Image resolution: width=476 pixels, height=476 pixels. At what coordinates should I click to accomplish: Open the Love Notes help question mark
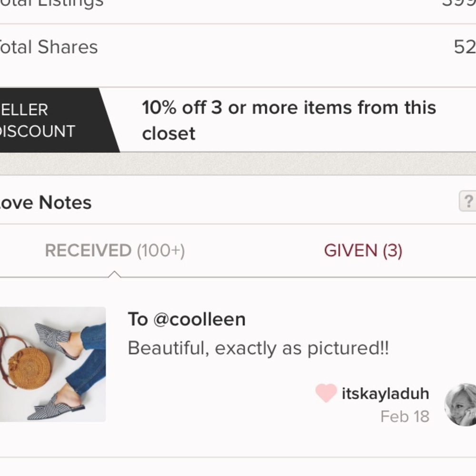click(x=468, y=201)
